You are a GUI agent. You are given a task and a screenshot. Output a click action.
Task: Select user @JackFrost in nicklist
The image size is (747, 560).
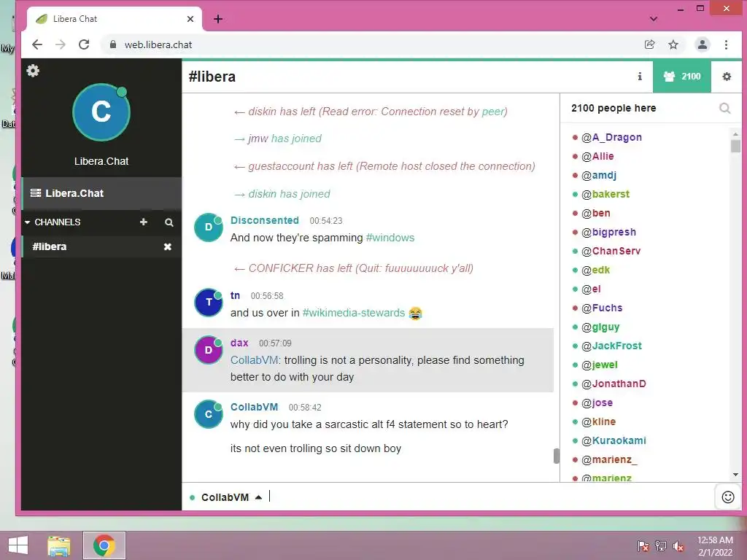612,346
